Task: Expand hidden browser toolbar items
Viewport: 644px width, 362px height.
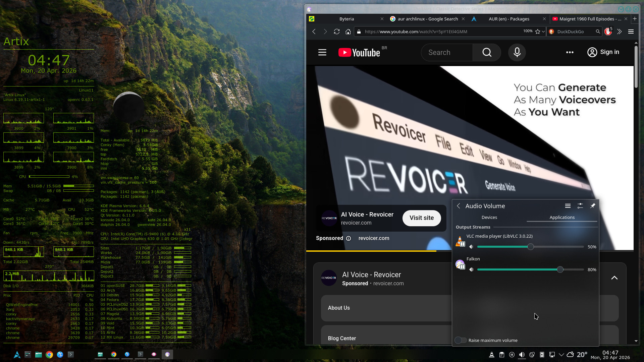Action: point(620,32)
